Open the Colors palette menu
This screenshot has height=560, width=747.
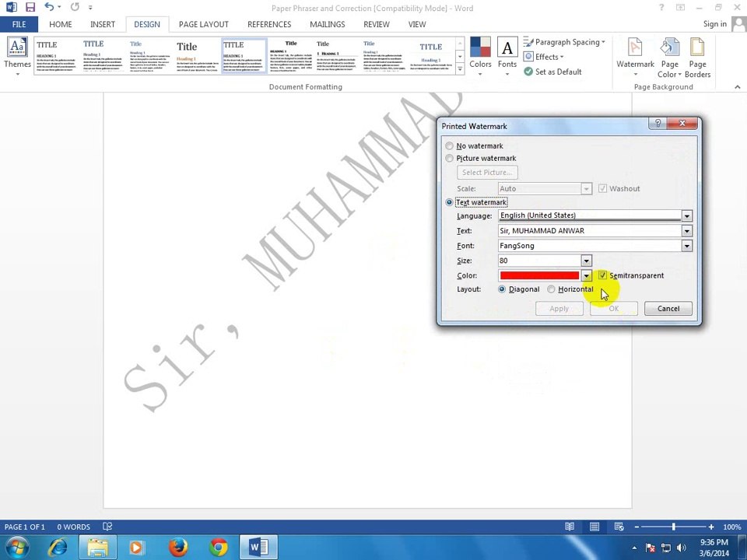point(480,56)
